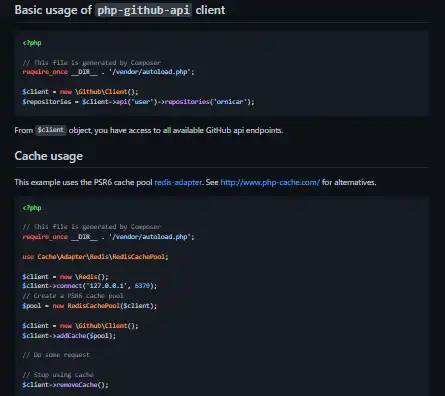445x396 pixels.
Task: Click the 'Cache usage' heading
Action: point(49,156)
